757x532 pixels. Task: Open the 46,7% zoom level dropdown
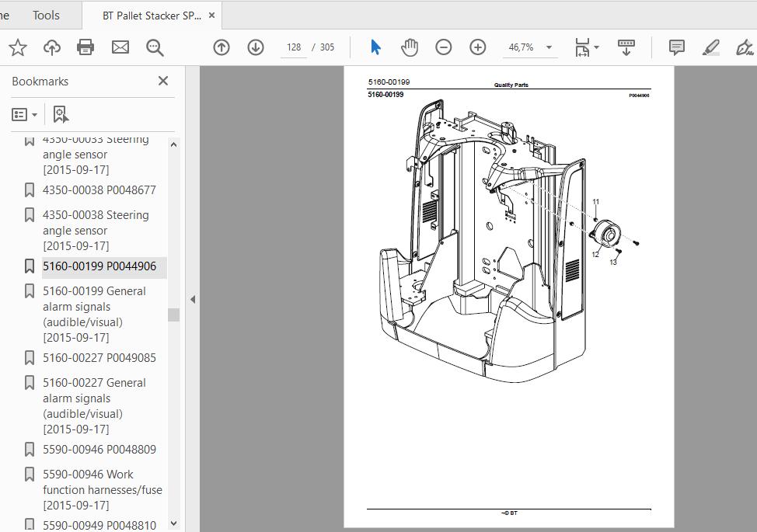coord(549,47)
